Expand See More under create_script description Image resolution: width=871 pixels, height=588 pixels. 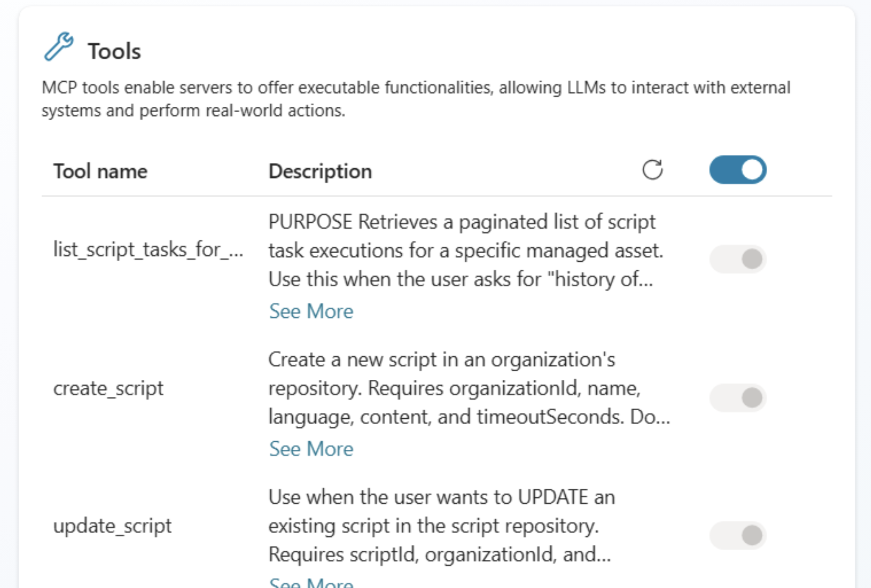[311, 449]
